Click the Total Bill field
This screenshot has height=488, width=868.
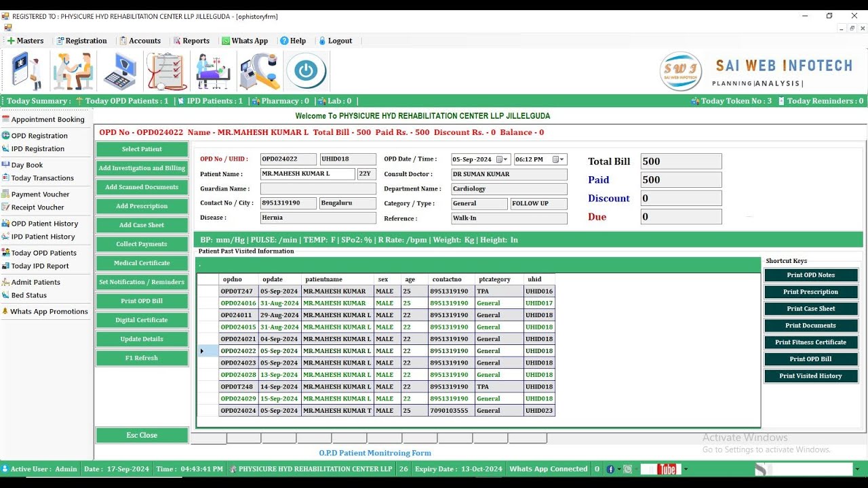pos(681,161)
